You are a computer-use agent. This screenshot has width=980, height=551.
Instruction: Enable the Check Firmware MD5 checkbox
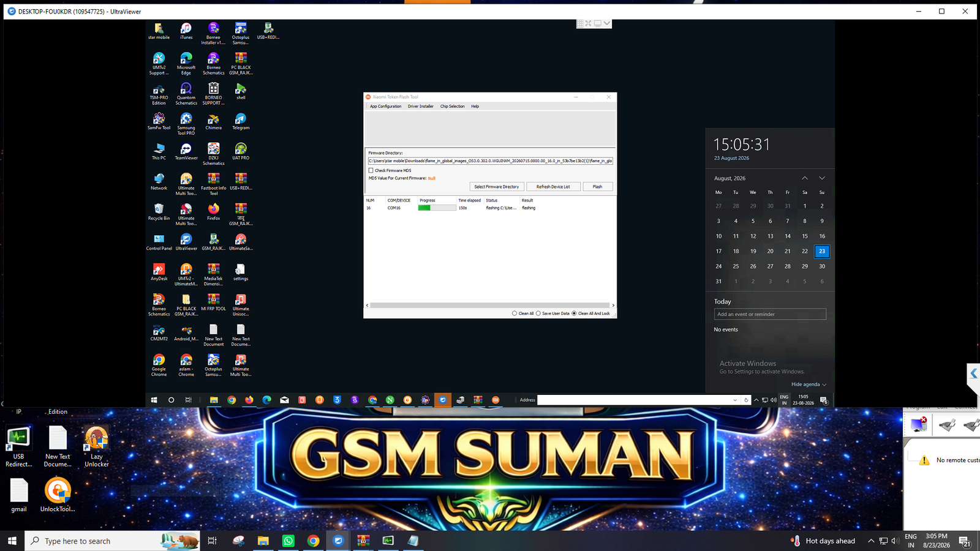coord(371,171)
